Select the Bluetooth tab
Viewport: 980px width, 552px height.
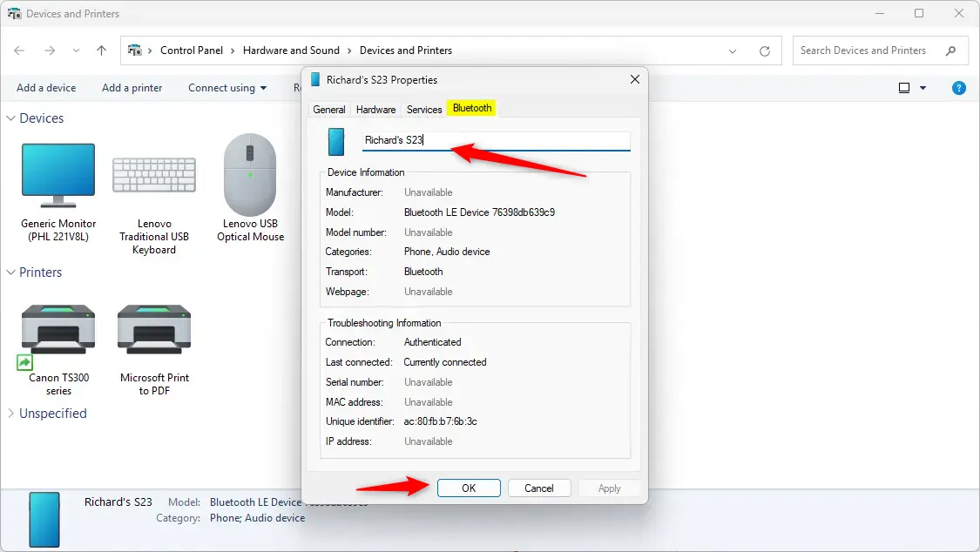tap(472, 108)
